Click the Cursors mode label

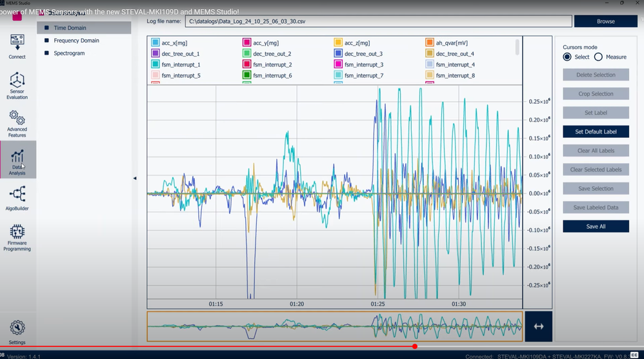[580, 47]
